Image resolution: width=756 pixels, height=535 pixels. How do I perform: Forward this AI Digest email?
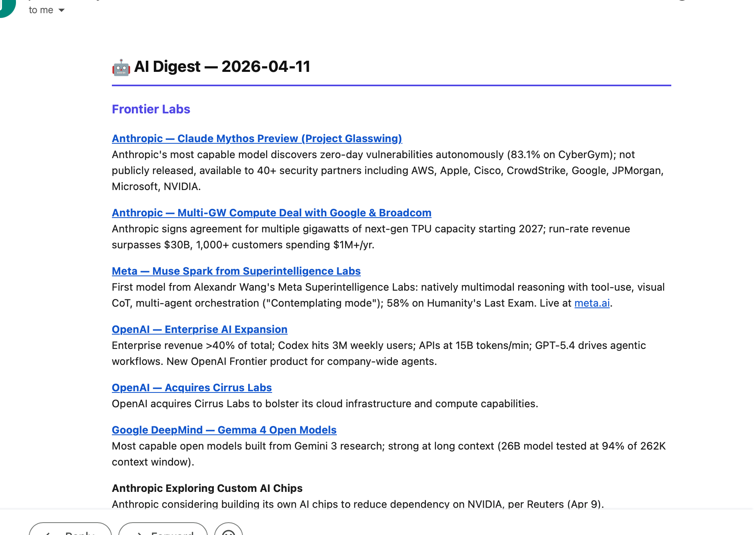click(x=163, y=530)
